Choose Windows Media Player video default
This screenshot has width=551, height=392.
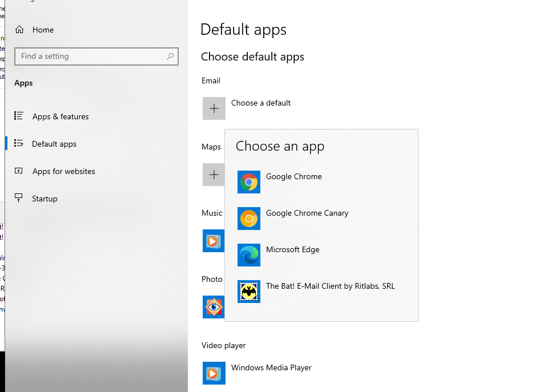[x=271, y=368]
